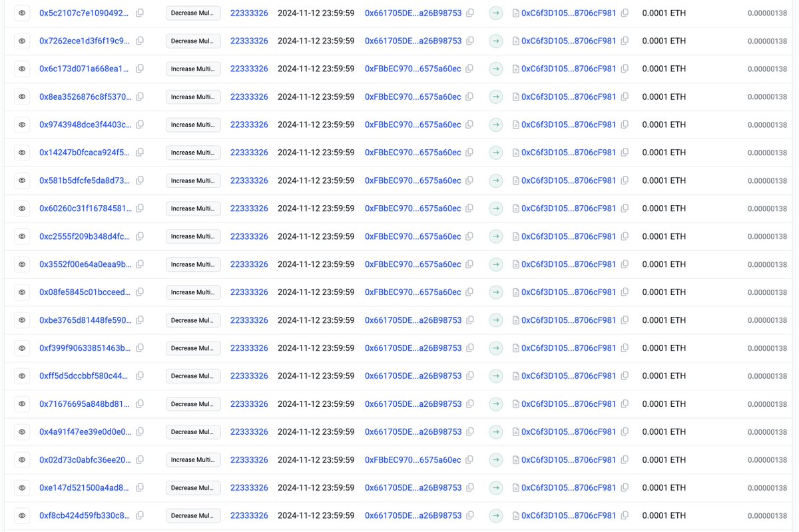
Task: Click green arrow icon in row 0x71676695a848bd81
Action: pyautogui.click(x=496, y=404)
